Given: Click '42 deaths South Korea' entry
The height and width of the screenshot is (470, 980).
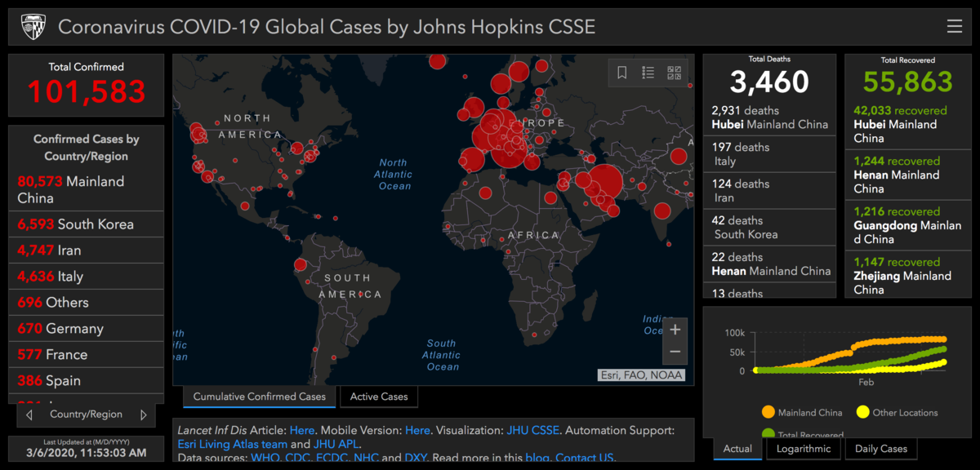Looking at the screenshot, I should (769, 228).
